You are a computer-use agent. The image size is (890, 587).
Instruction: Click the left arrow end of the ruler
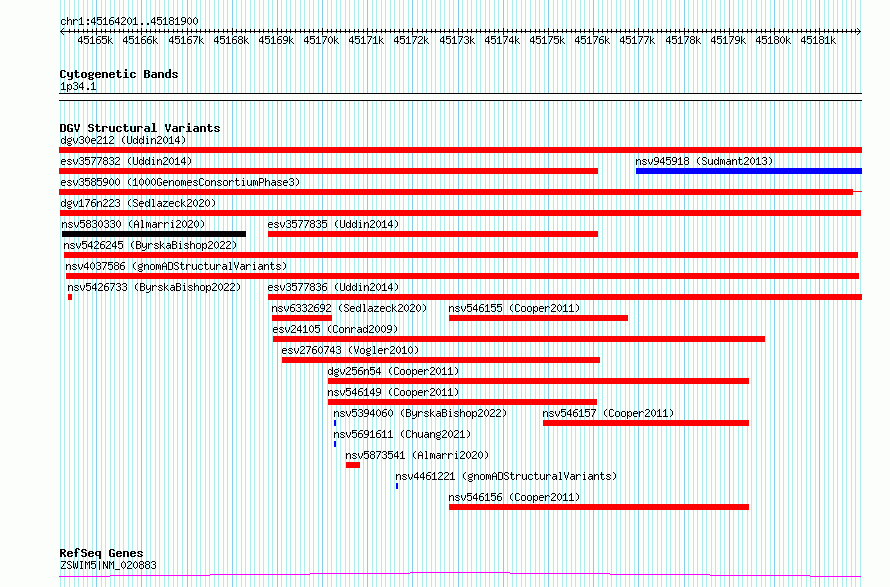click(62, 32)
